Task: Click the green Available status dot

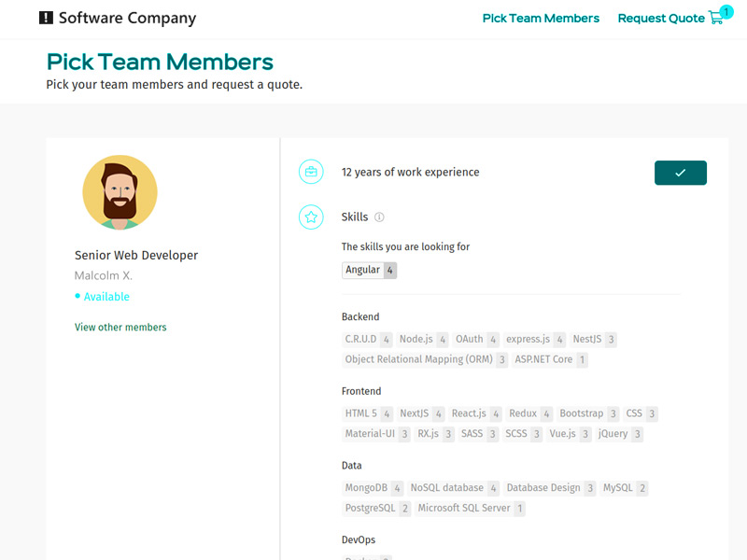Action: 78,297
